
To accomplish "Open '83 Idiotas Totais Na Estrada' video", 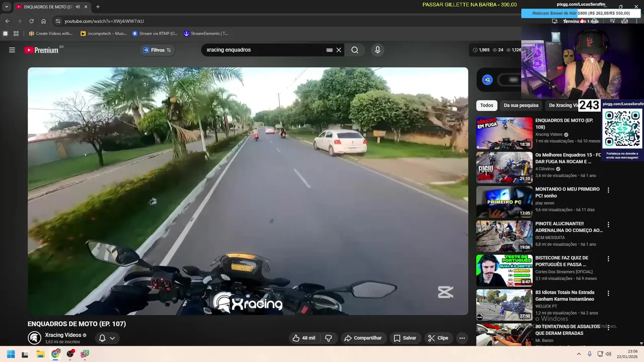I will coord(504,305).
